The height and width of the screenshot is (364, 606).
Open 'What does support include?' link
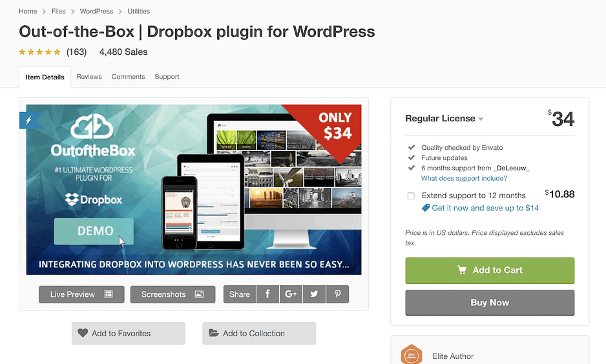(x=464, y=178)
